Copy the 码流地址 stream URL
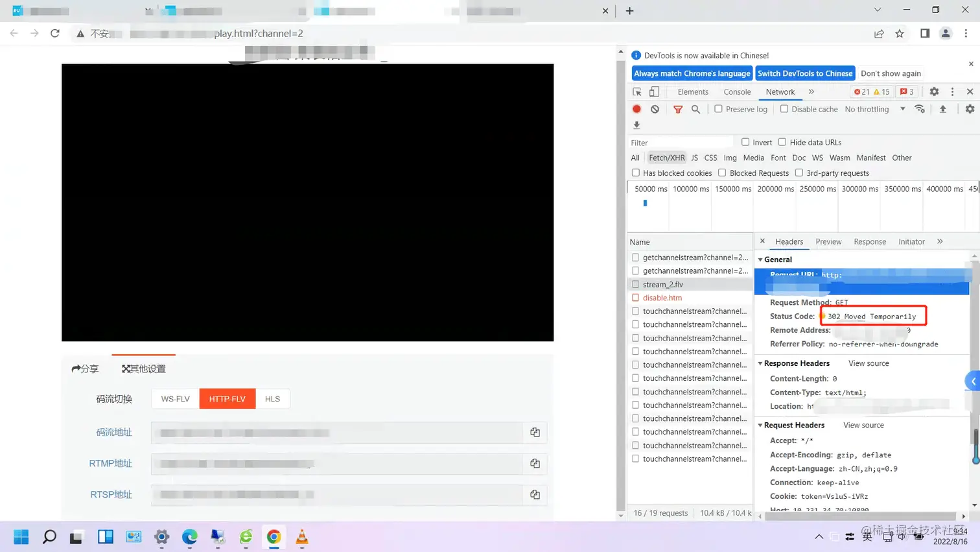Viewport: 980px width, 552px height. pyautogui.click(x=535, y=432)
